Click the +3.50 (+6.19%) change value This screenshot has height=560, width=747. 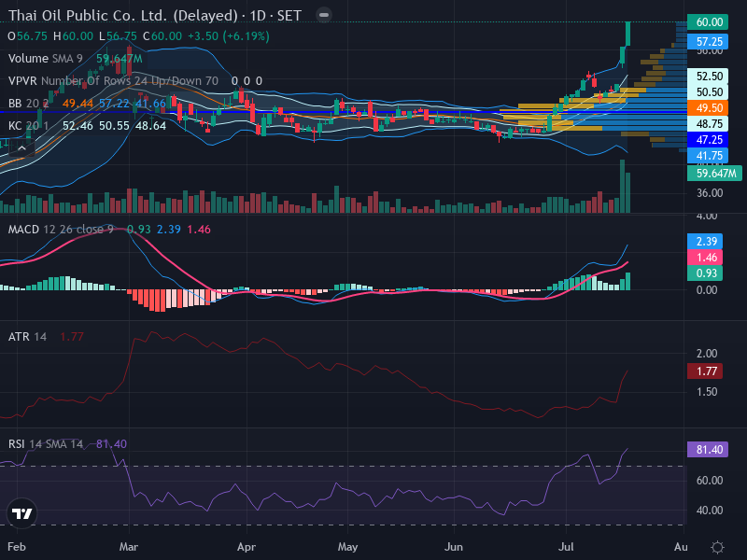(229, 36)
